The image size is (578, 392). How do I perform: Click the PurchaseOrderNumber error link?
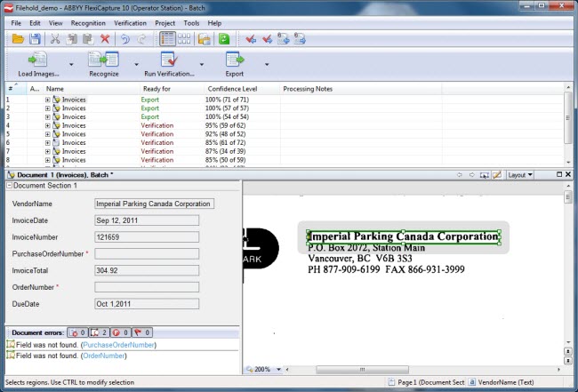pos(118,345)
